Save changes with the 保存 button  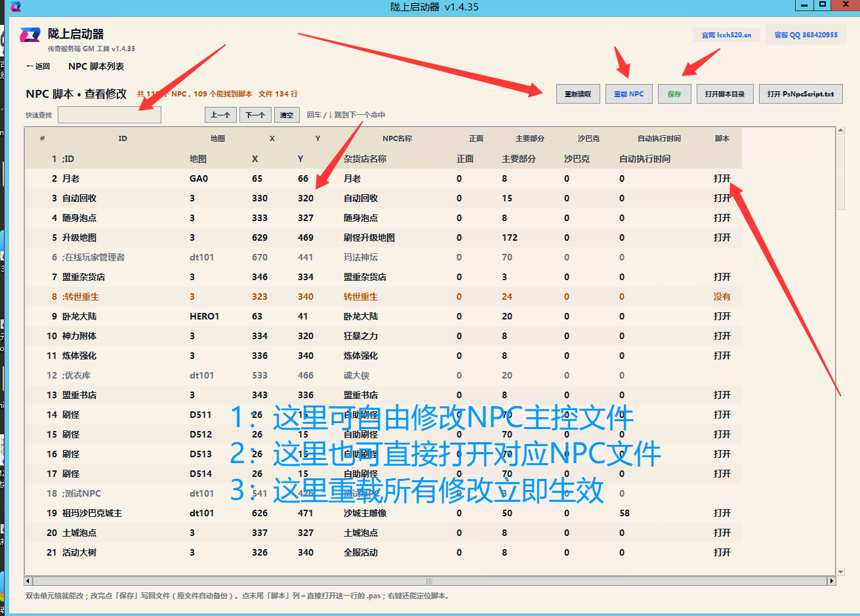point(674,94)
